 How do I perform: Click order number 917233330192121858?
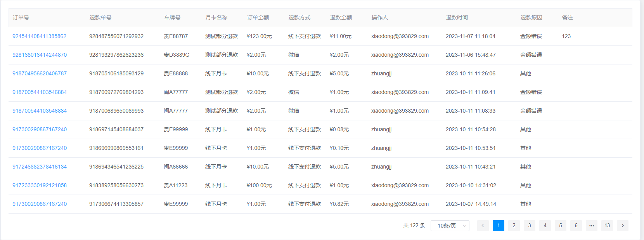pos(39,185)
